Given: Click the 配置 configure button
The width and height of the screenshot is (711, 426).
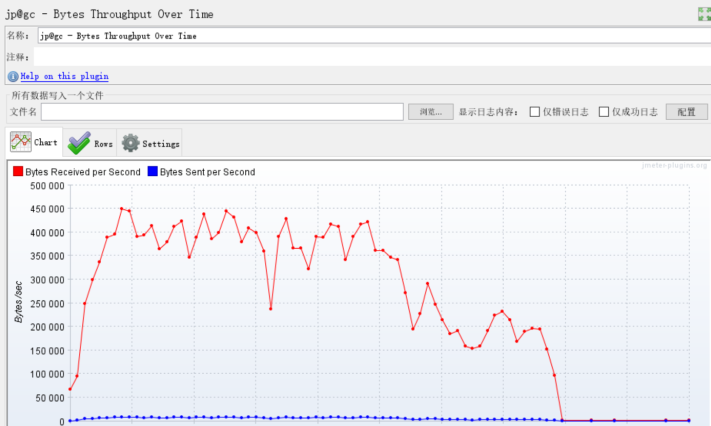Looking at the screenshot, I should (686, 112).
